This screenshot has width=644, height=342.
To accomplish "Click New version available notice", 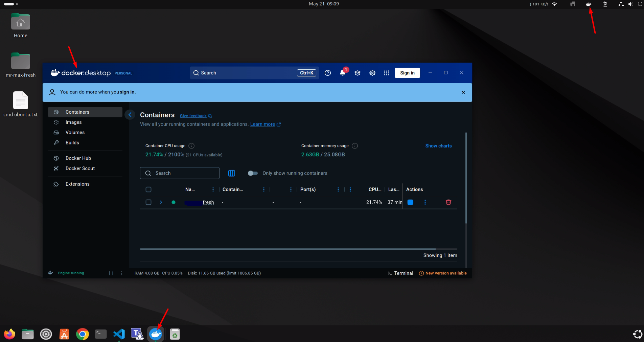I will [x=443, y=273].
